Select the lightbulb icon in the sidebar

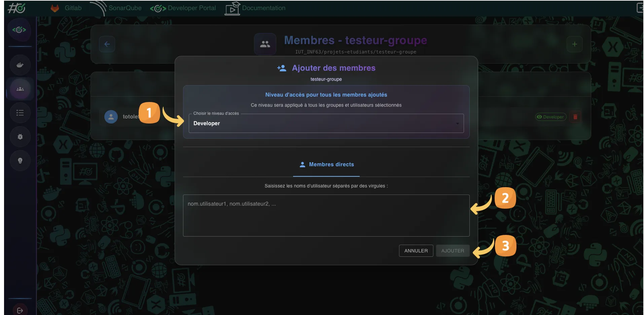click(x=20, y=161)
